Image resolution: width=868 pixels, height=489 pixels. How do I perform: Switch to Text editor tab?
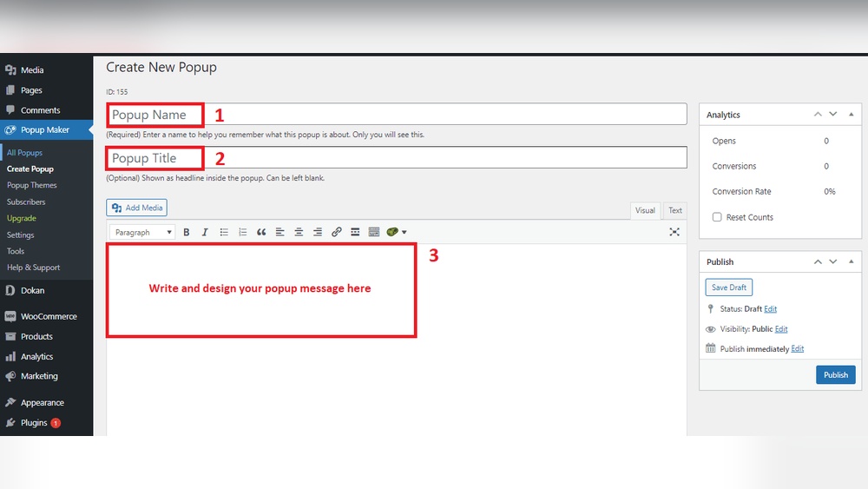coord(674,210)
